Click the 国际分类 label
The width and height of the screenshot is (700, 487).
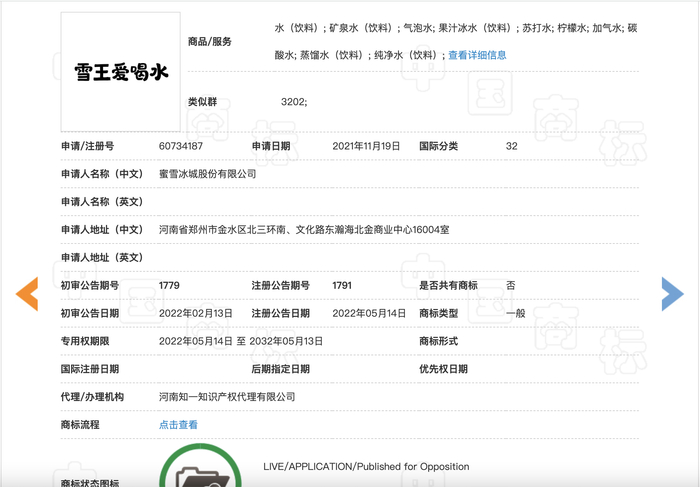click(x=438, y=146)
